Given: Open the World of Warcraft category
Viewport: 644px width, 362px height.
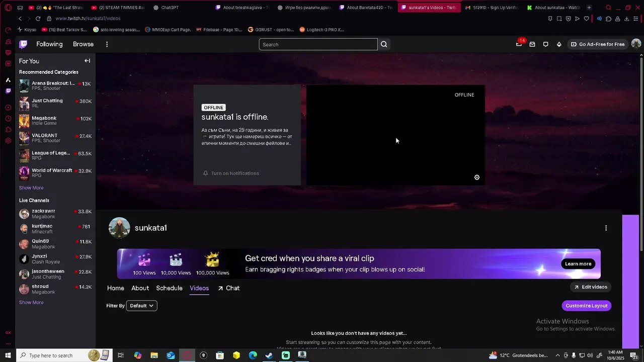Looking at the screenshot, I should (55, 173).
